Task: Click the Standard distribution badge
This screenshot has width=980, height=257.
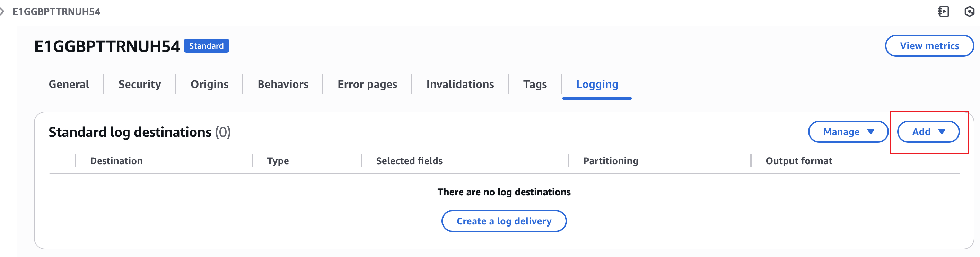Action: pos(207,46)
